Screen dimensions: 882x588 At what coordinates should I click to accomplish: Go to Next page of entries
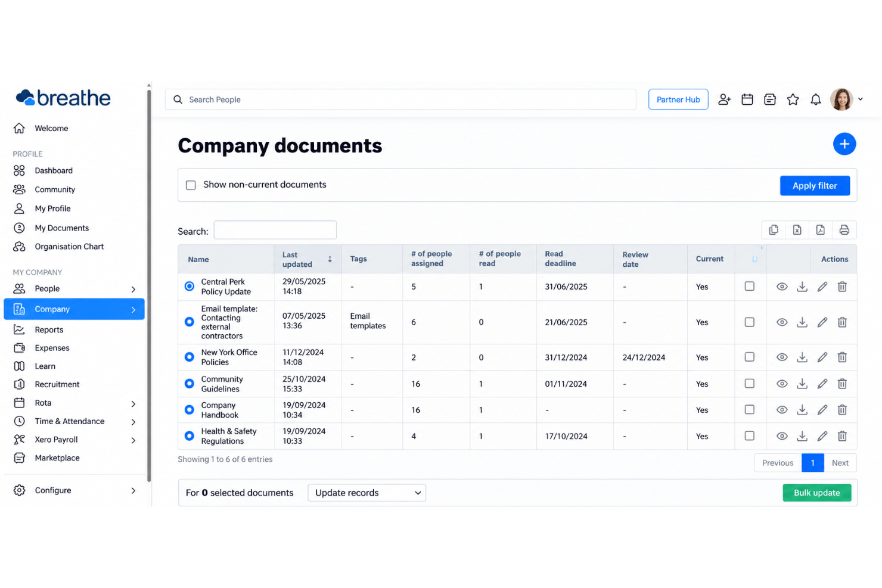pyautogui.click(x=840, y=463)
